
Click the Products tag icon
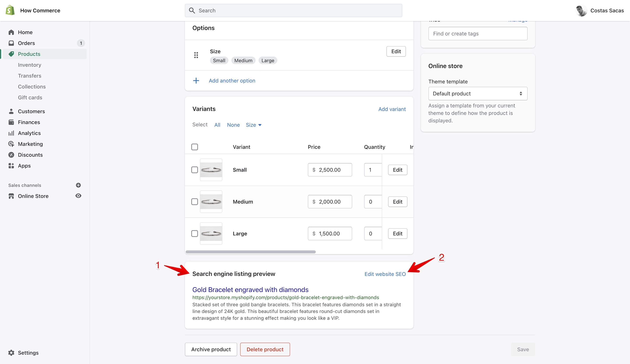point(11,54)
